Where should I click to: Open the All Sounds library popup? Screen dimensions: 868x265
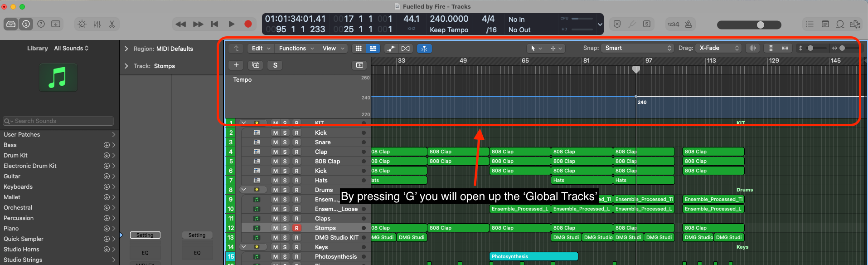click(x=71, y=48)
